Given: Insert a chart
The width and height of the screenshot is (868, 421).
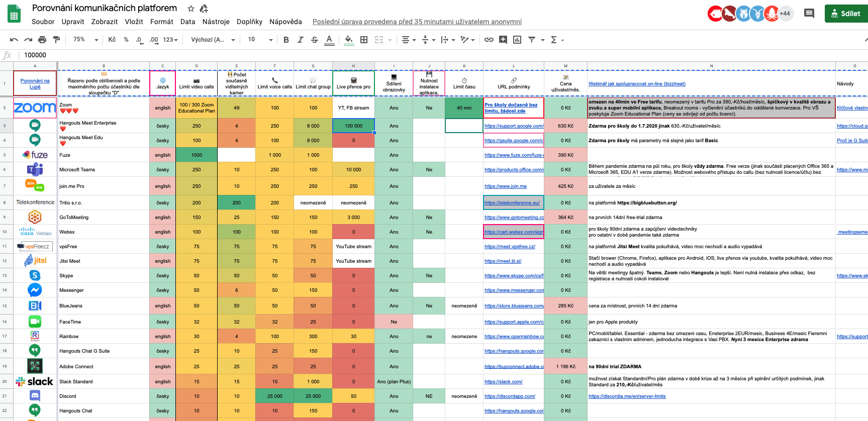Looking at the screenshot, I should point(517,40).
